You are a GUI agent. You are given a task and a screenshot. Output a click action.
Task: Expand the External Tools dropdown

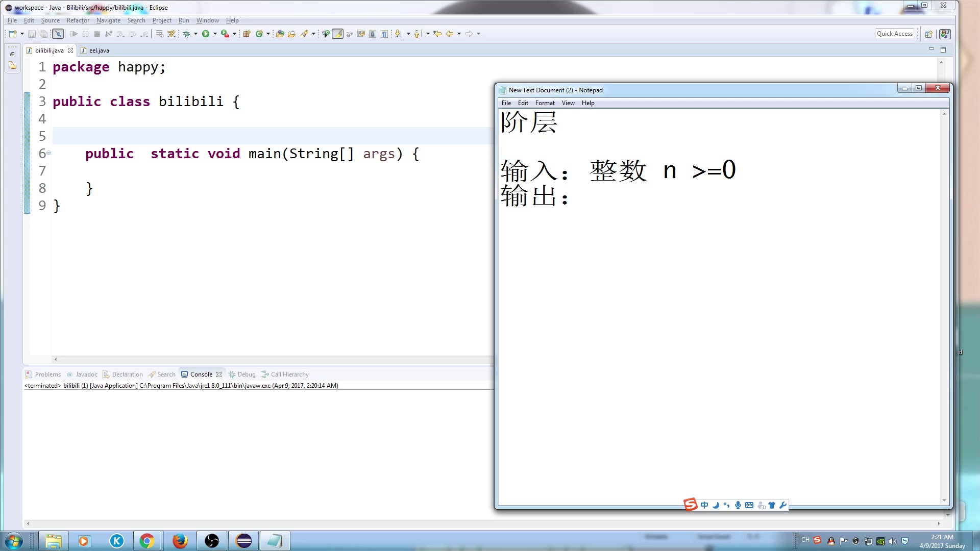[234, 34]
